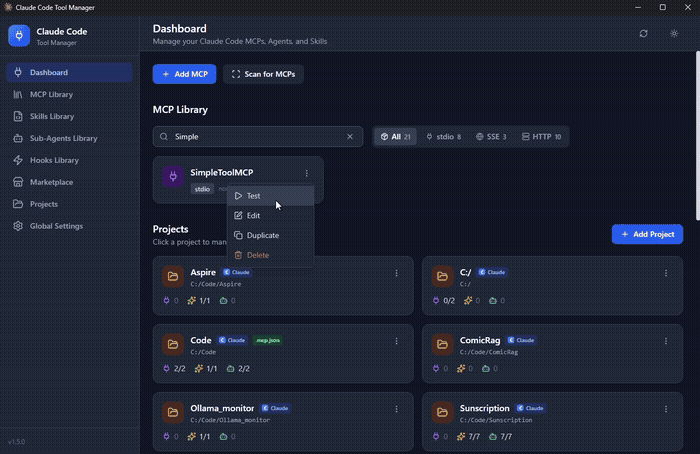Viewport: 700px width, 454px height.
Task: Click the refresh icon in the header
Action: pos(643,33)
